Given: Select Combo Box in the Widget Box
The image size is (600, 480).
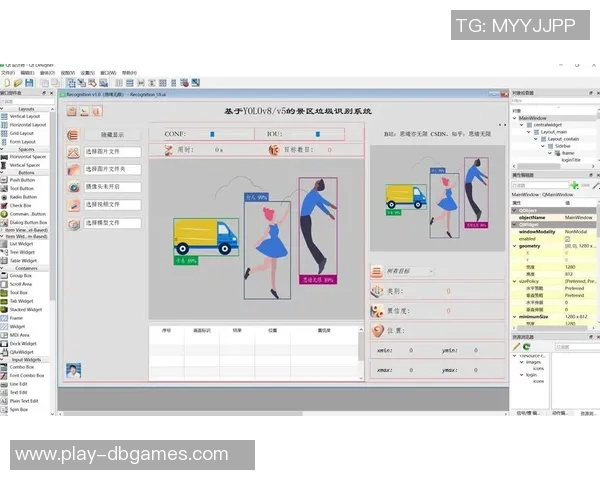Looking at the screenshot, I should pos(22,367).
